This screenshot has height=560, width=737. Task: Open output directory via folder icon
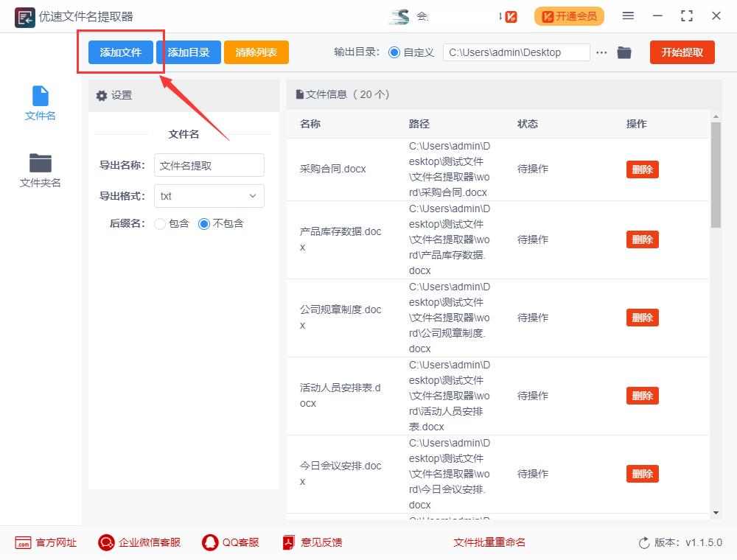[x=624, y=52]
